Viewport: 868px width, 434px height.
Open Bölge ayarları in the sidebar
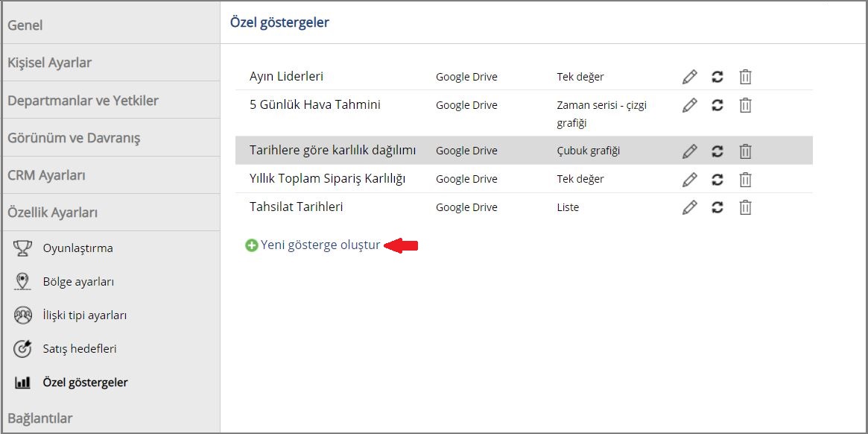79,282
